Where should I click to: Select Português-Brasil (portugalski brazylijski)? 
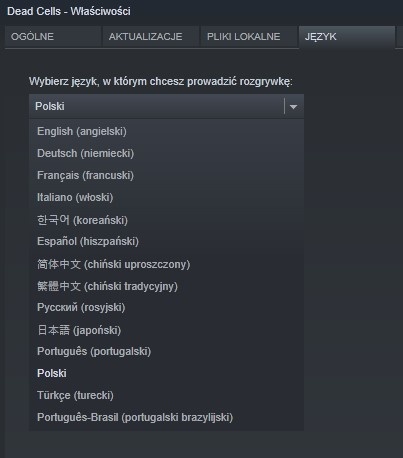pyautogui.click(x=166, y=417)
